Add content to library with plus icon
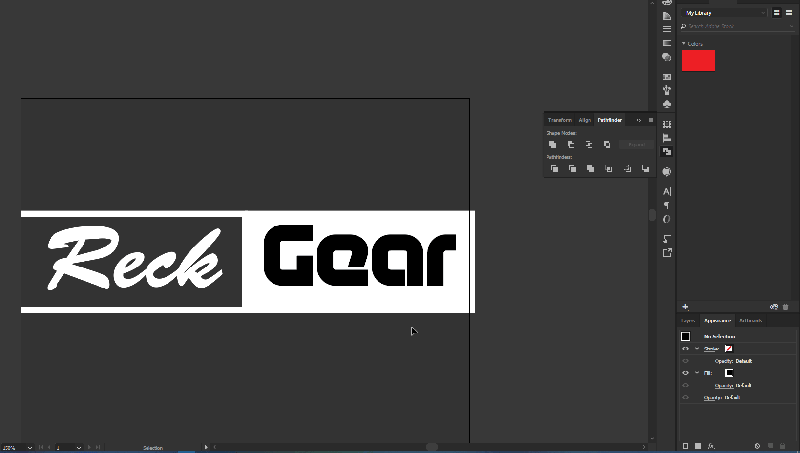Viewport: 800px width, 453px height. pyautogui.click(x=685, y=307)
